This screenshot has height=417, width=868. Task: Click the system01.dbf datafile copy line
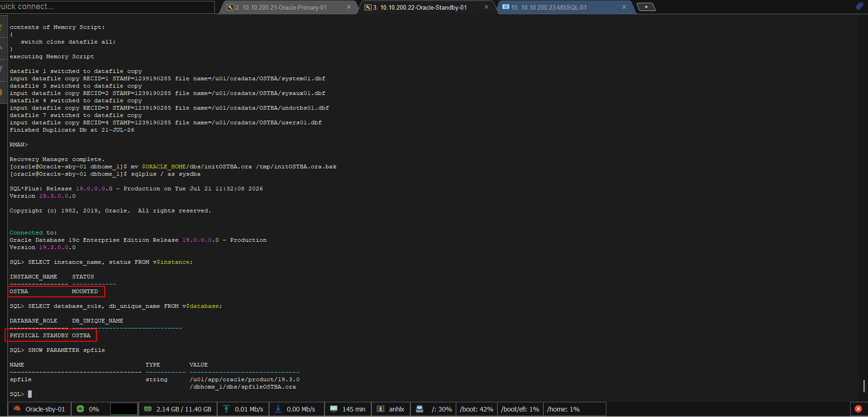[x=168, y=78]
